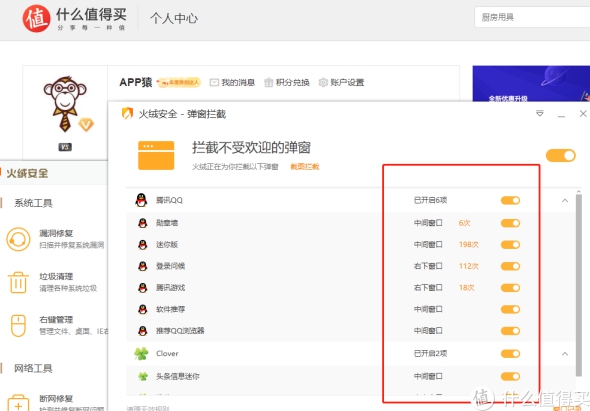
Task: Click the red 值 site logo
Action: click(x=36, y=18)
